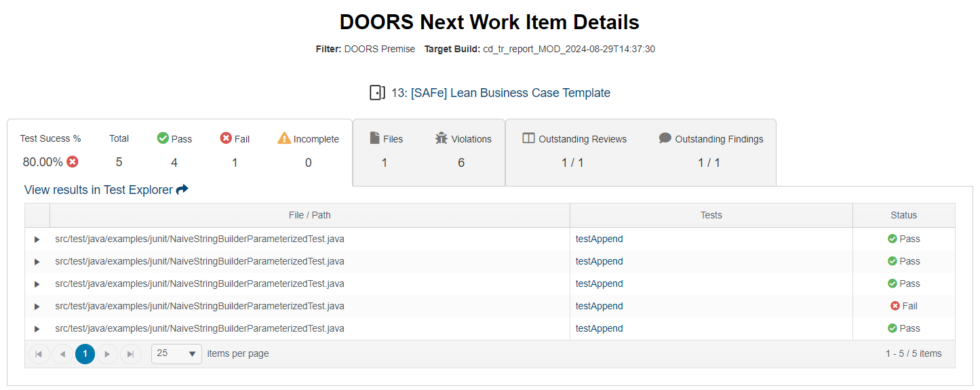
Task: Open the 13: [SAFe] Lean Business Case Template link
Action: (x=501, y=93)
